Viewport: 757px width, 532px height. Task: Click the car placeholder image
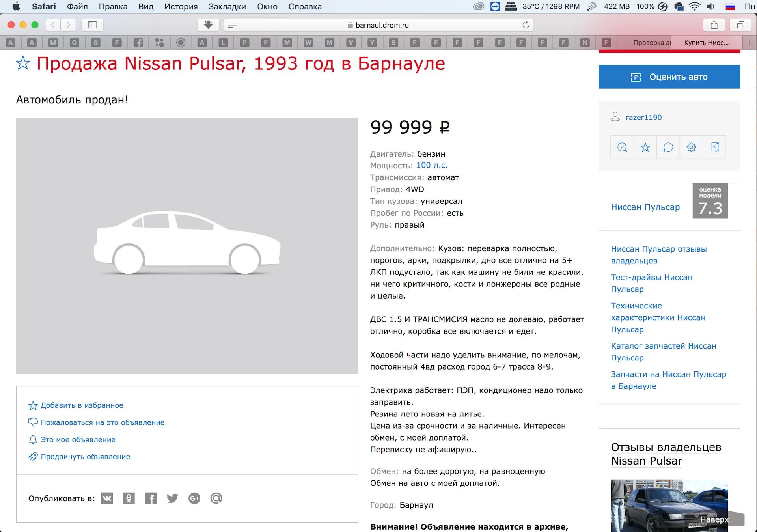[x=187, y=246]
